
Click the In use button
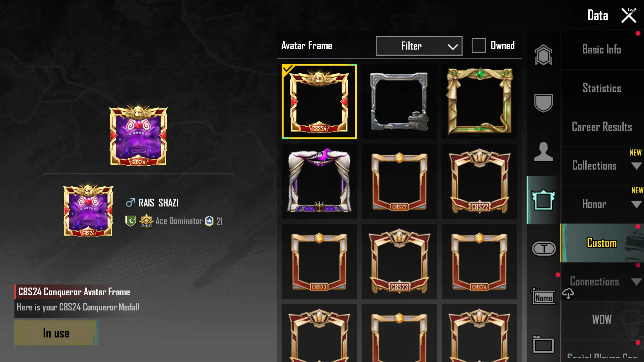click(x=56, y=333)
